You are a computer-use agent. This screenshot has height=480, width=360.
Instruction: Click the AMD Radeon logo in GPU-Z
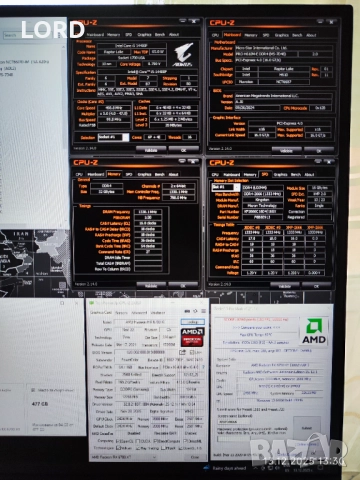192,337
